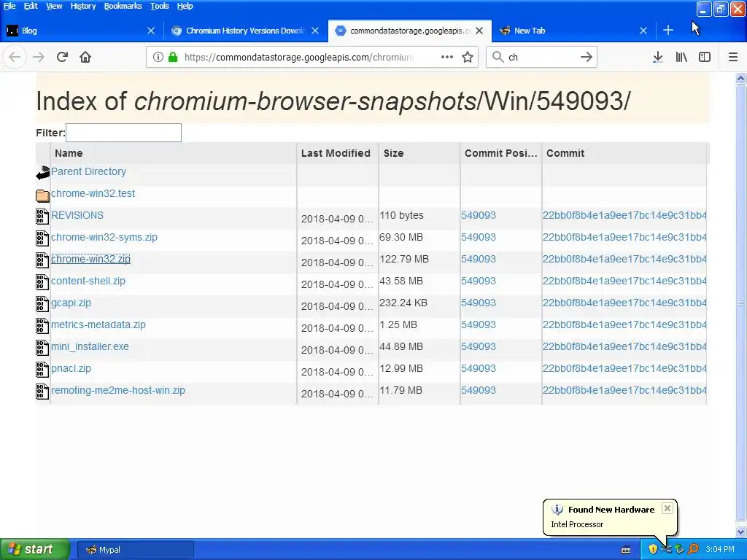Click the search go arrow
Screen dimensions: 747x560
587,57
